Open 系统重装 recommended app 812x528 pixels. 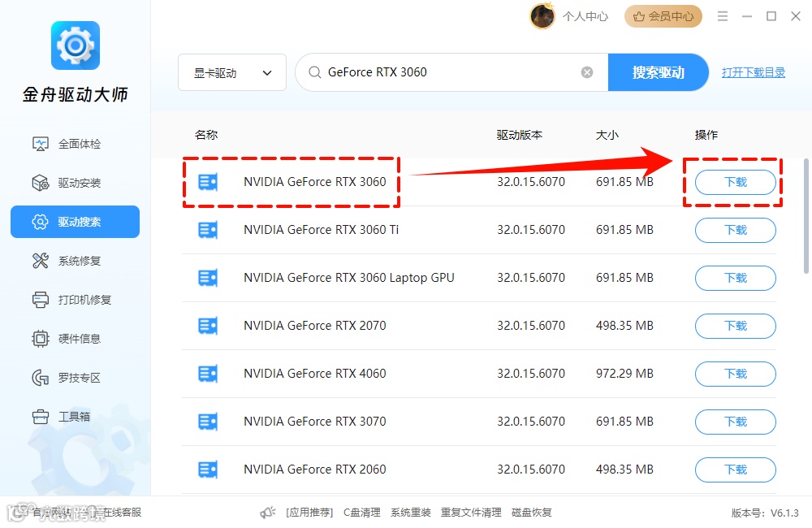(411, 513)
